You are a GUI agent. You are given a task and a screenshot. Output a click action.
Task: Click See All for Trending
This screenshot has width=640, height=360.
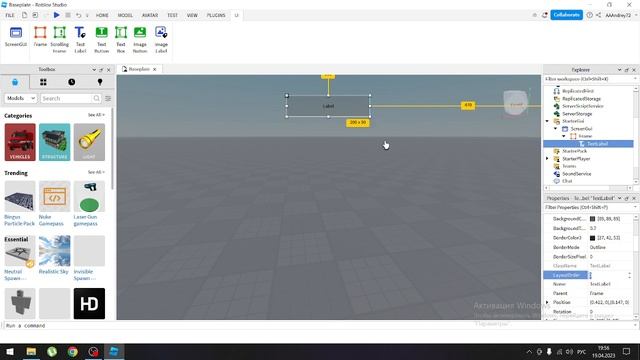coord(96,172)
